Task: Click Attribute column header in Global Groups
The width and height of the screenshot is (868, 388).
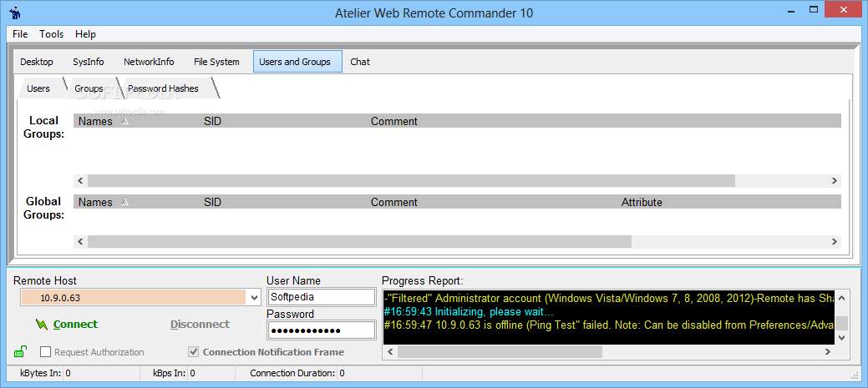Action: [642, 202]
